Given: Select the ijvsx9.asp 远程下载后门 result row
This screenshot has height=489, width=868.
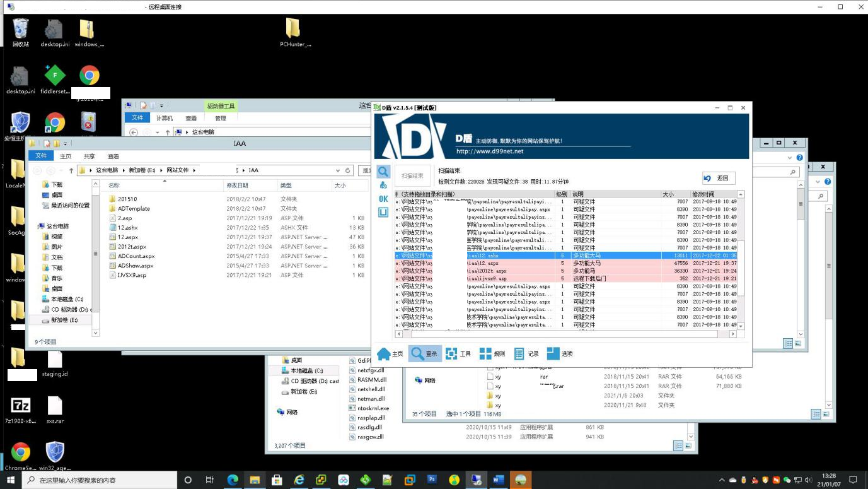Looking at the screenshot, I should (x=567, y=278).
